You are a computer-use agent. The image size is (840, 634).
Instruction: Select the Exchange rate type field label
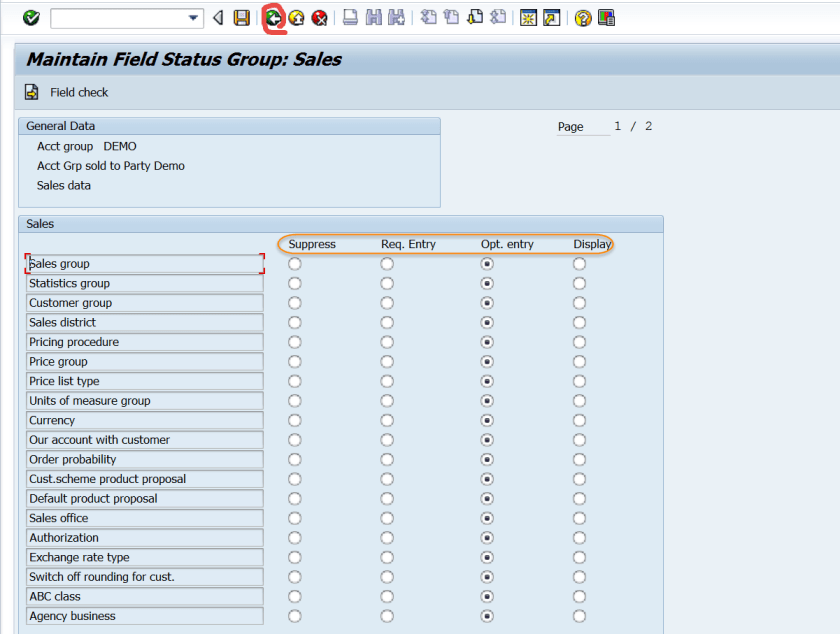click(145, 557)
